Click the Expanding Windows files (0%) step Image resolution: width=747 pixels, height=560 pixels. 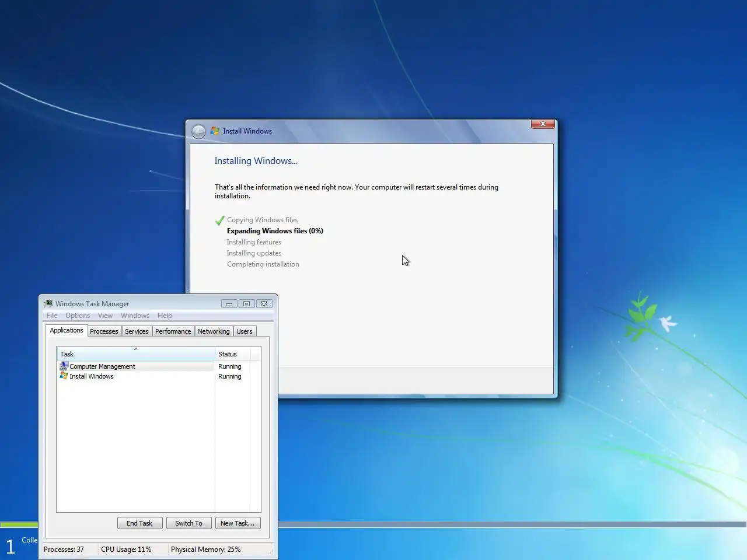275,231
